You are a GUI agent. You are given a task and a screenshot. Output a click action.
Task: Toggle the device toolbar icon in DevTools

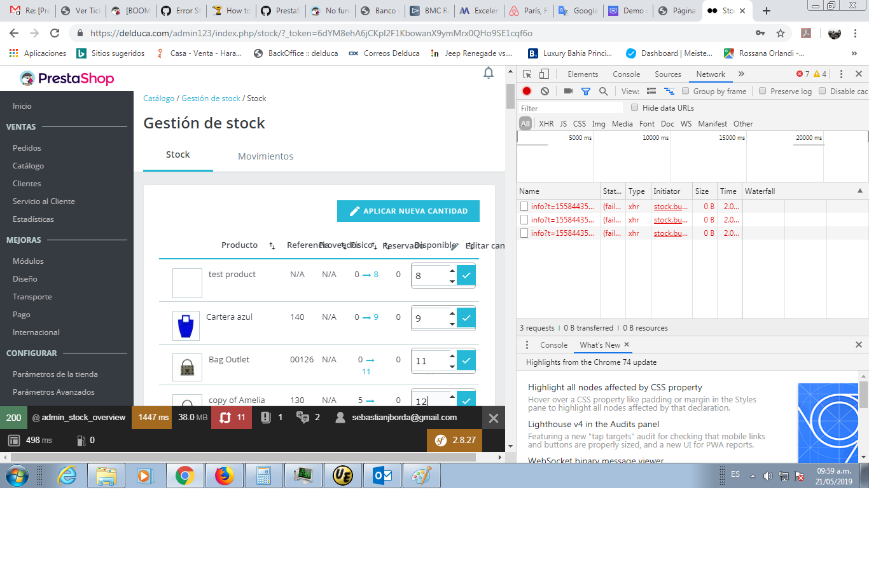544,74
